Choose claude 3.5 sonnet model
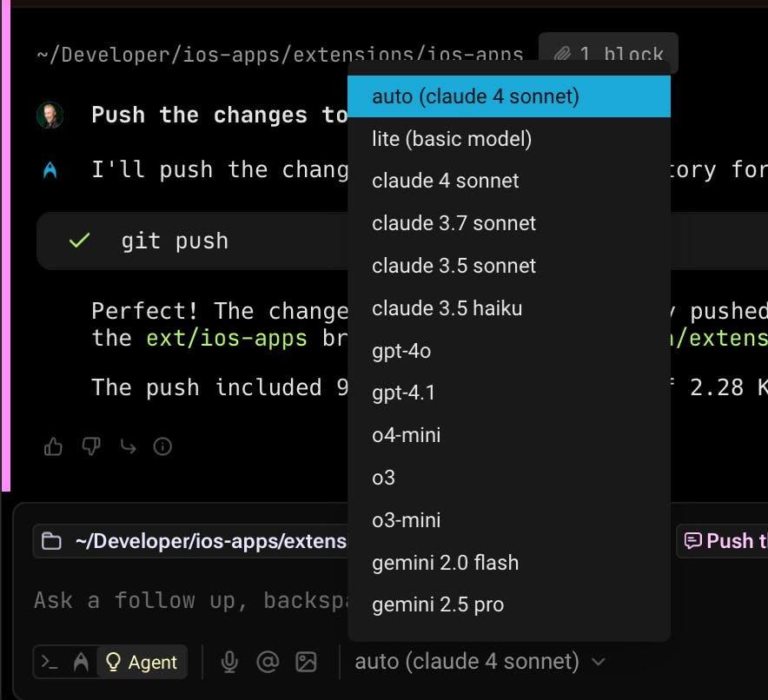 509,267
